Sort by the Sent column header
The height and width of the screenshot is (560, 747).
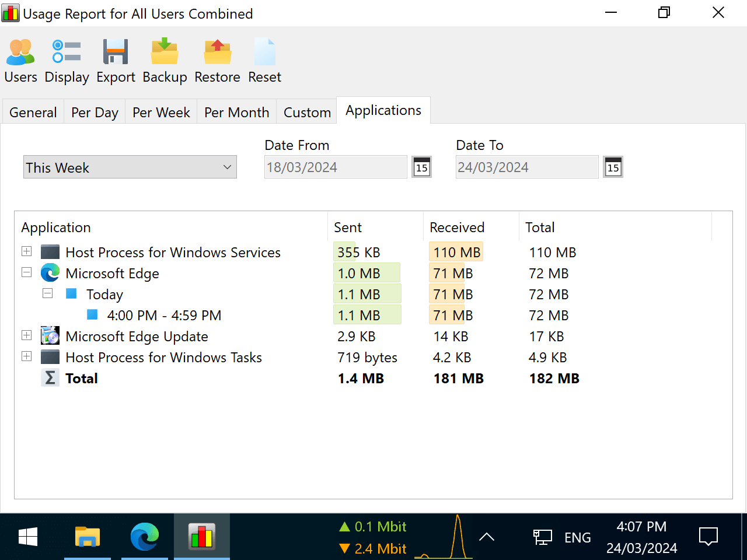coord(375,227)
